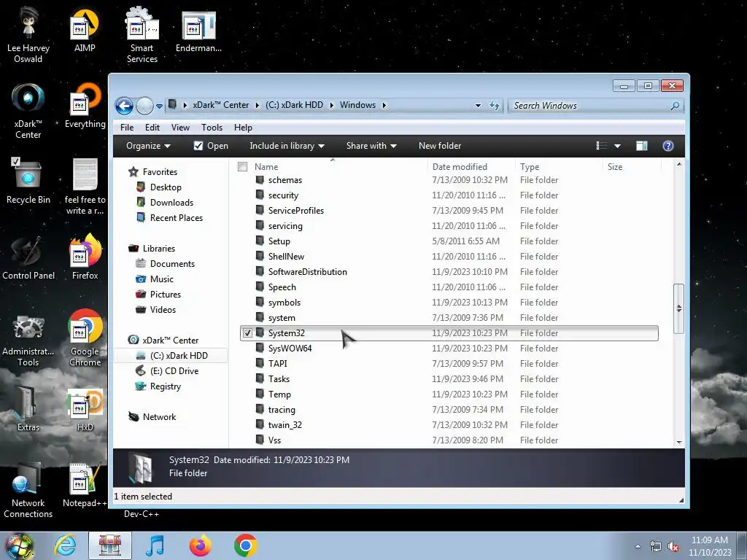Toggle the select-all checkbox in header
The height and width of the screenshot is (560, 747).
pyautogui.click(x=242, y=167)
